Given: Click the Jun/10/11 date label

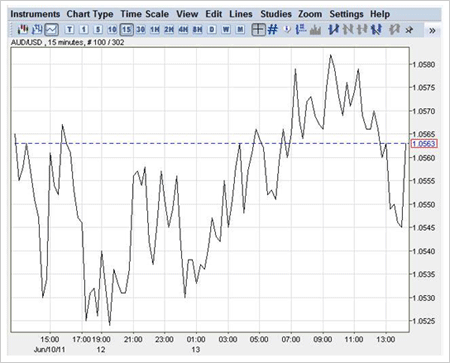Looking at the screenshot, I should coord(50,350).
